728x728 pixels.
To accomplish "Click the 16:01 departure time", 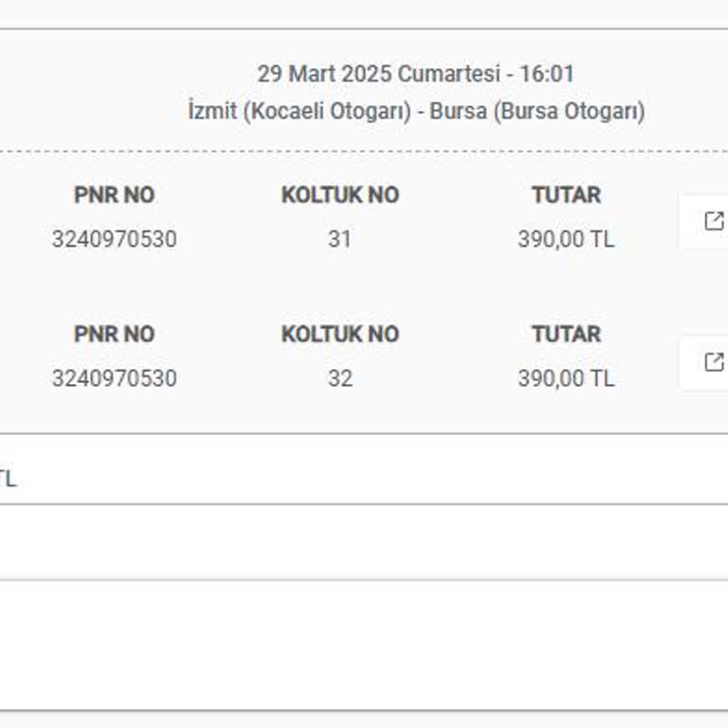I will [547, 74].
